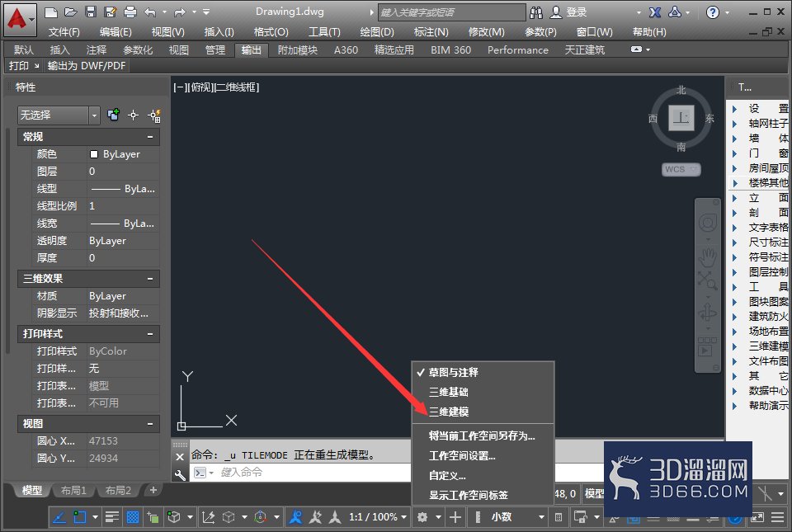This screenshot has width=792, height=532.
Task: Click the Help question mark icon
Action: pyautogui.click(x=712, y=12)
